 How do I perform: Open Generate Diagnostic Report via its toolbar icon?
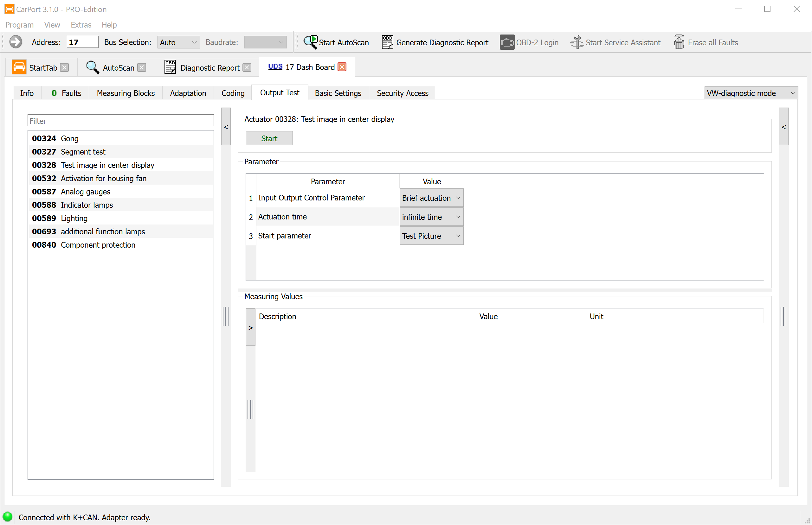(387, 41)
